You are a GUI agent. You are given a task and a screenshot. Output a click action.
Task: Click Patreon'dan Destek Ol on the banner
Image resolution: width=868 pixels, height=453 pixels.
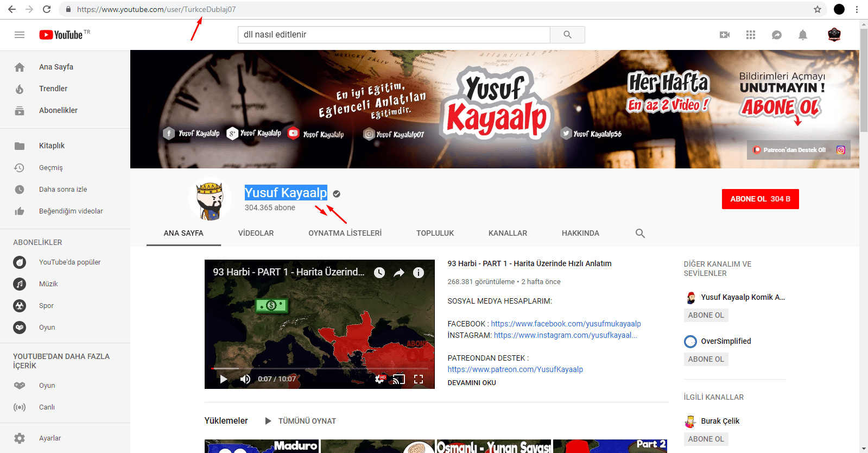click(x=789, y=150)
